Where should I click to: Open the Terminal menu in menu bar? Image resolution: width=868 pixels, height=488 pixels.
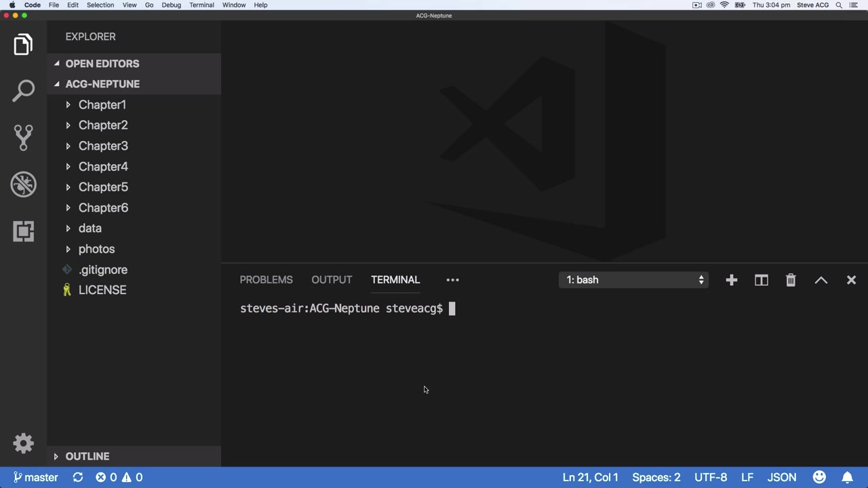[201, 5]
